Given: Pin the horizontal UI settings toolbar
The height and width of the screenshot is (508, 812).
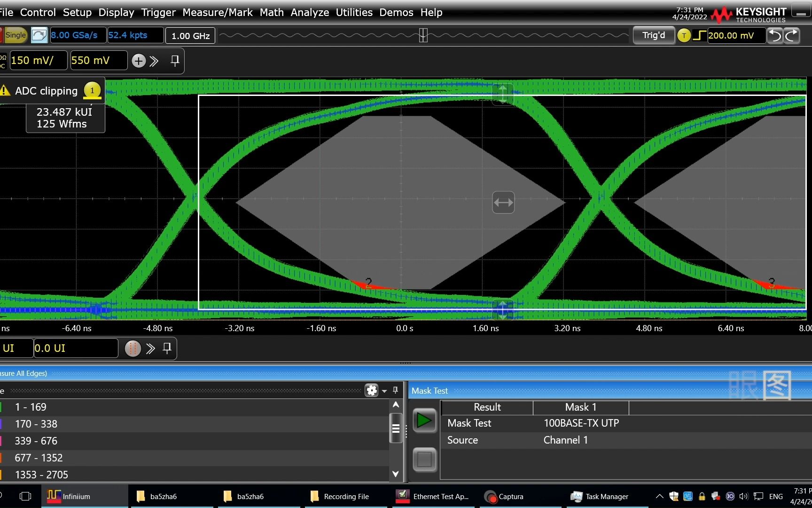Looking at the screenshot, I should tap(167, 348).
